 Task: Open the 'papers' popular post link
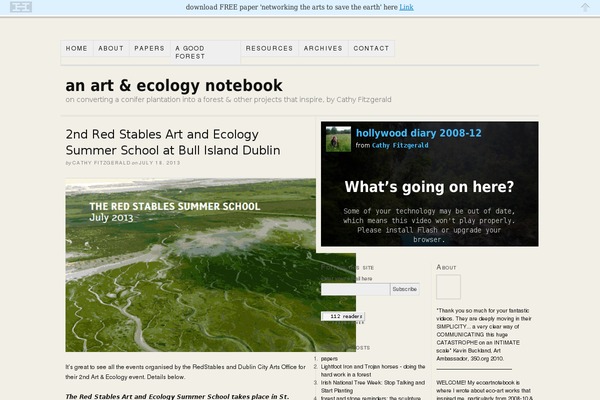click(x=329, y=359)
